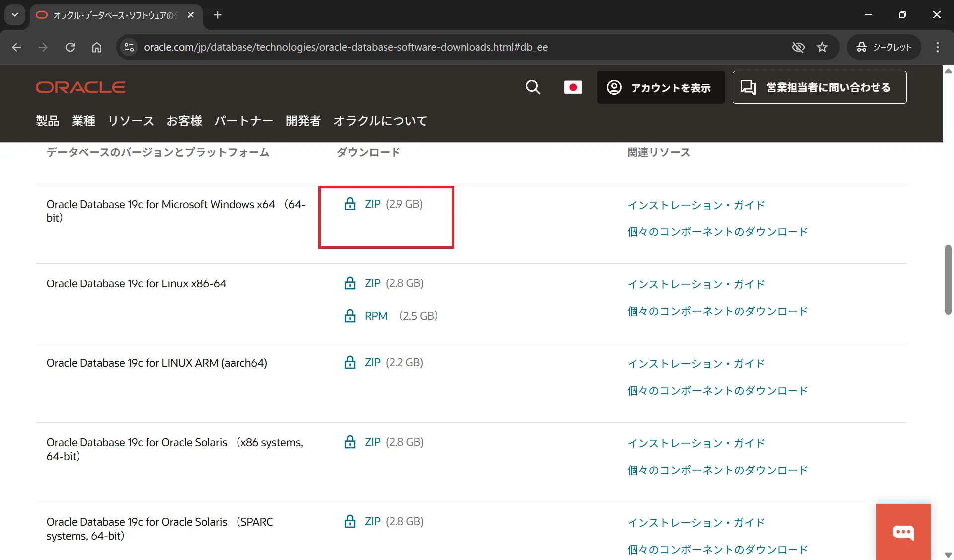Screen dimensions: 954x560
Task: Click the Japan flag country selector
Action: [x=573, y=87]
